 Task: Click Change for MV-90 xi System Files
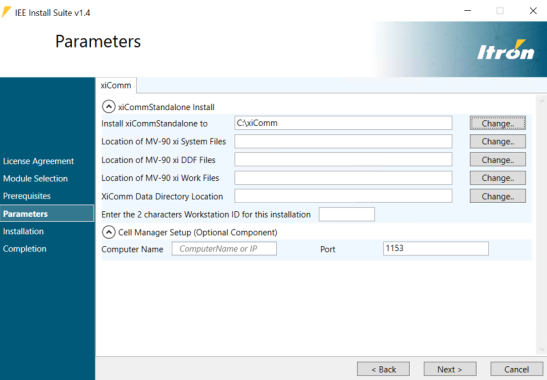(497, 141)
